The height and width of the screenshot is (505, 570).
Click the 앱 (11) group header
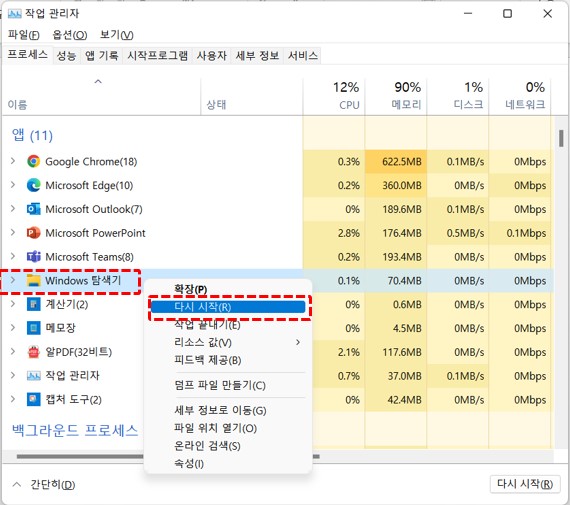click(32, 136)
